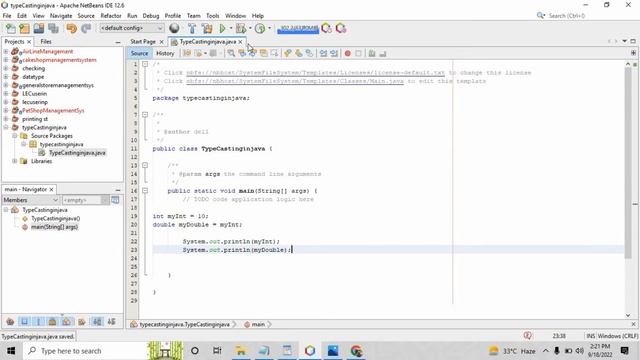
Task: Open the Profile Project dropdown arrow
Action: coord(269,28)
